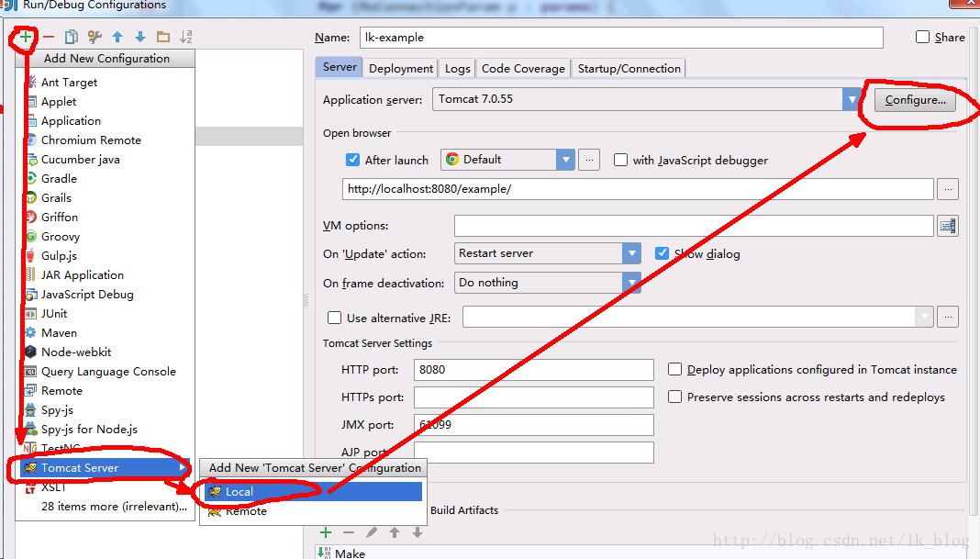Image resolution: width=980 pixels, height=559 pixels.
Task: Open the Logs tab
Action: point(458,68)
